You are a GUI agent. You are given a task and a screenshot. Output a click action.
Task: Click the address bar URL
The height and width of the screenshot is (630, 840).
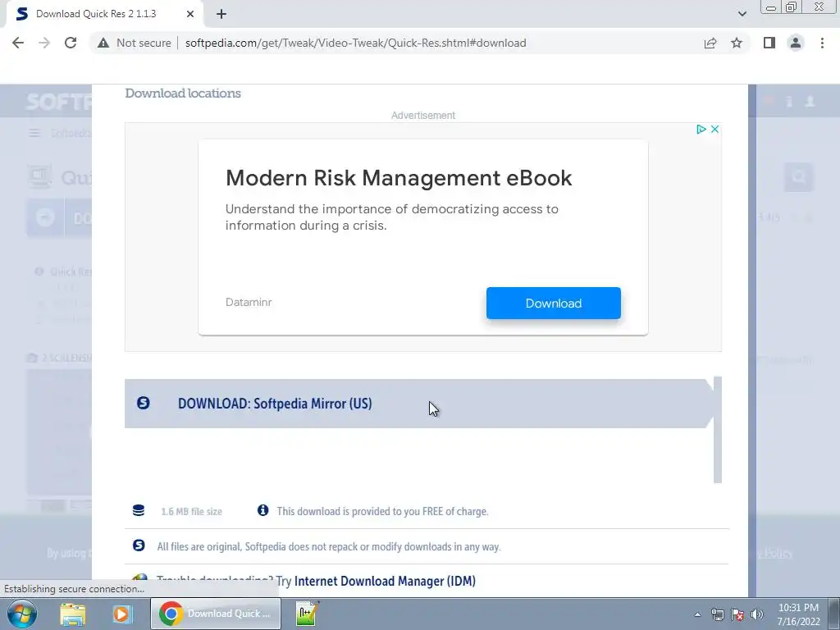point(355,43)
